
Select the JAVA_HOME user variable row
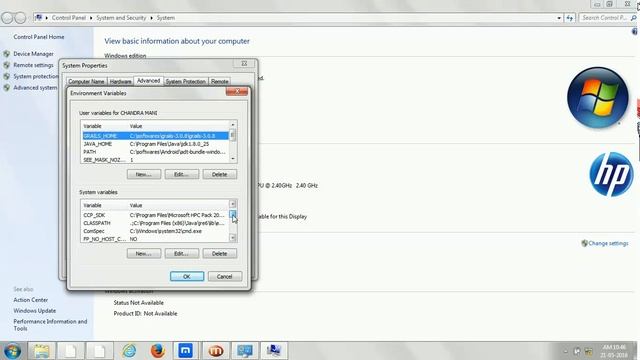coord(155,144)
